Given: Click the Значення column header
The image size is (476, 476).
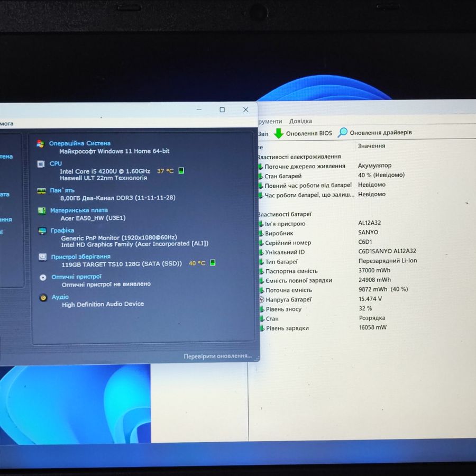Looking at the screenshot, I should [371, 146].
